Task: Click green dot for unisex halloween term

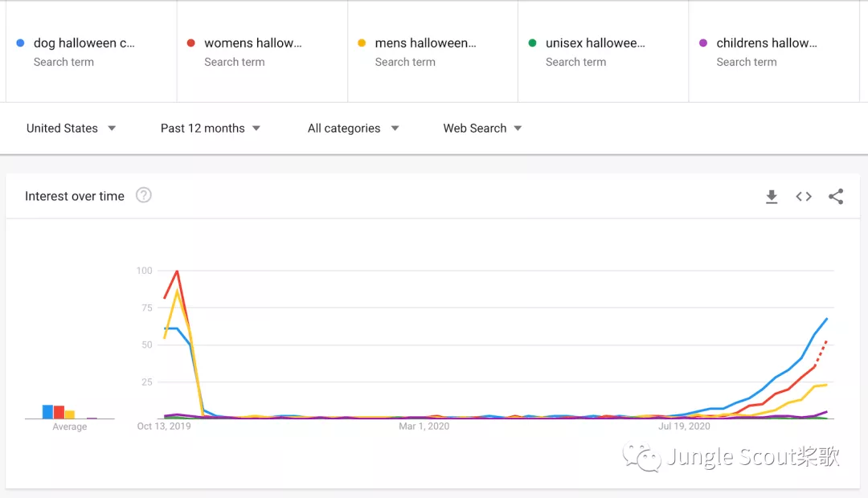Action: 532,43
